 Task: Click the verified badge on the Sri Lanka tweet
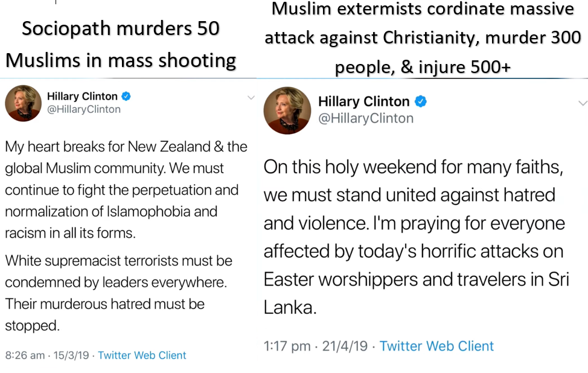pyautogui.click(x=421, y=101)
